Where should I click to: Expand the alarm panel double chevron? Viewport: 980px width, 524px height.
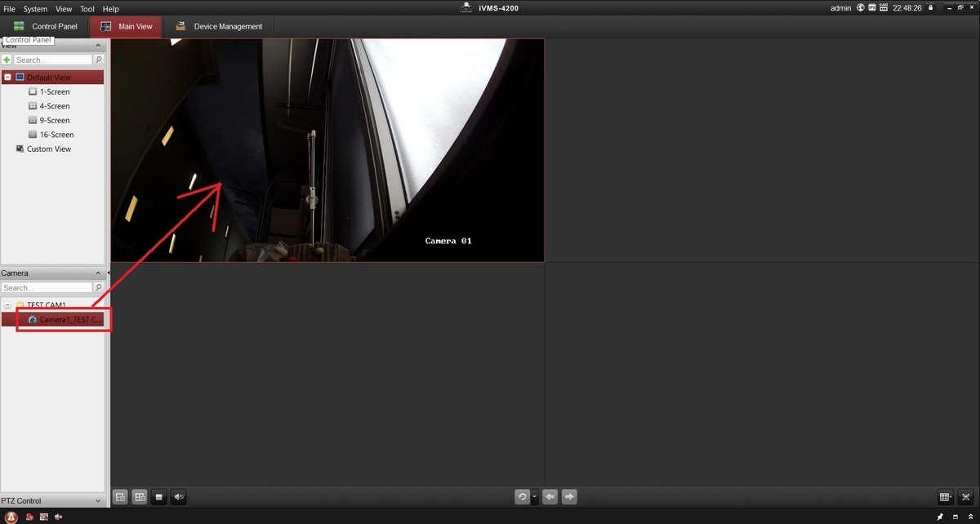[970, 517]
